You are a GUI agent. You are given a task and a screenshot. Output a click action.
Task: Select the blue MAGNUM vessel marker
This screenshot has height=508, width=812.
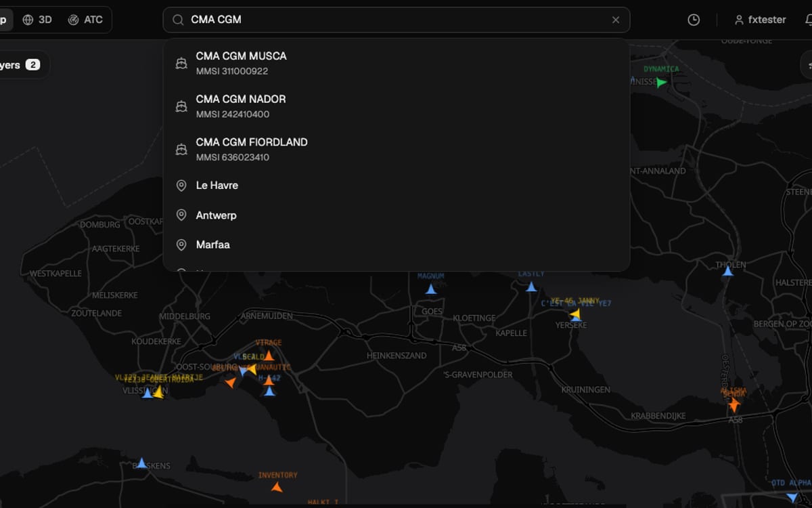pos(431,289)
